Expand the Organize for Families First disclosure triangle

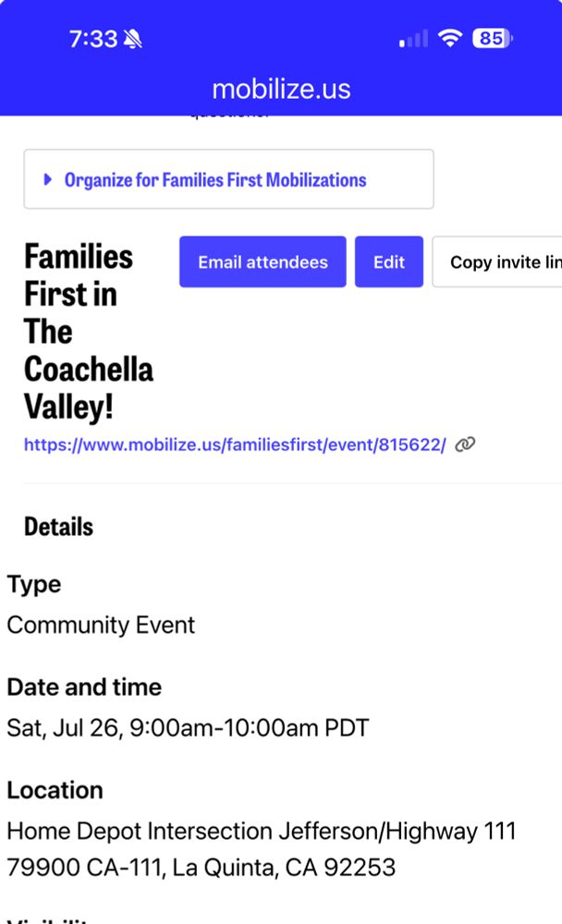(x=48, y=179)
